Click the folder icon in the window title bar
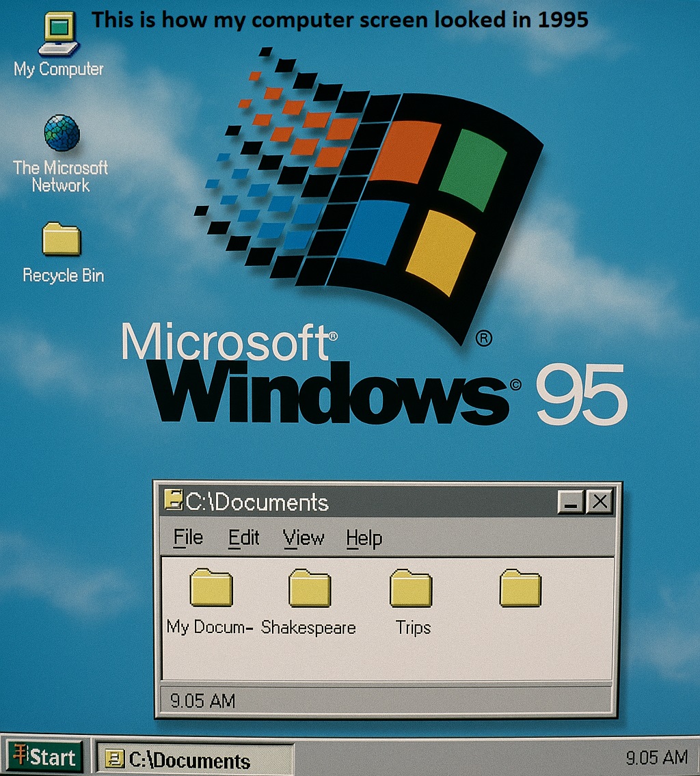Viewport: 700px width, 776px height. (174, 501)
